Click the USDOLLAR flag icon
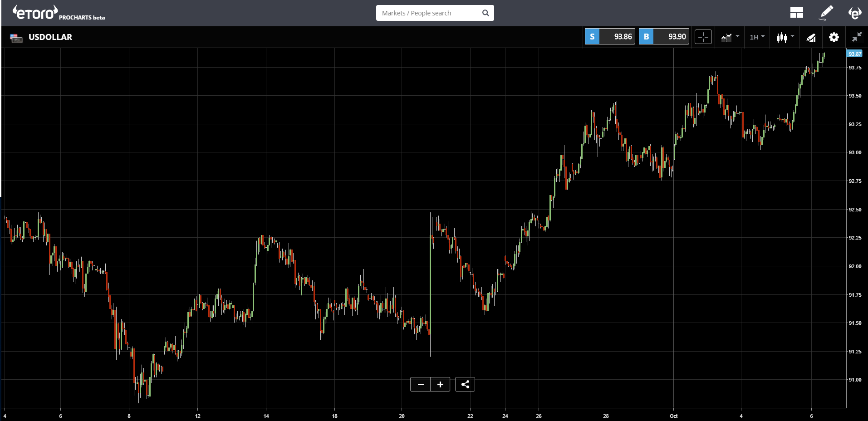Image resolution: width=868 pixels, height=421 pixels. 16,38
